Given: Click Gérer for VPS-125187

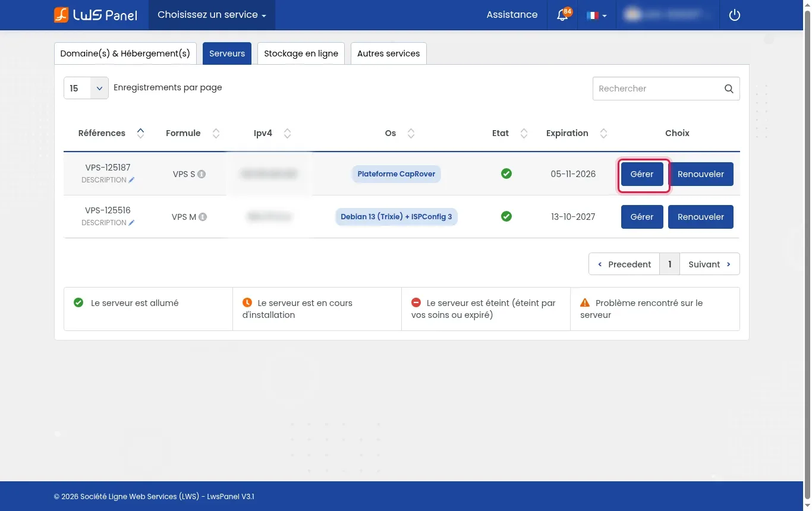Looking at the screenshot, I should click(642, 174).
